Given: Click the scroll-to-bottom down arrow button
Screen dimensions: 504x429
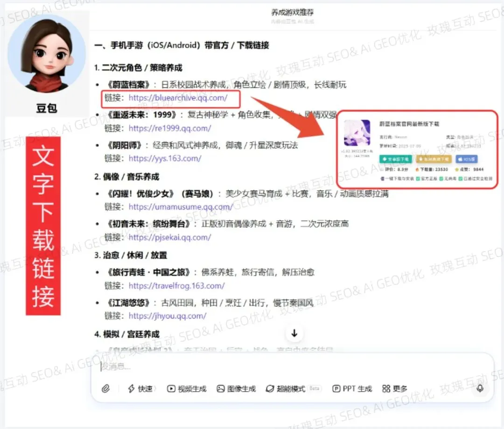Looking at the screenshot, I should pos(294,333).
